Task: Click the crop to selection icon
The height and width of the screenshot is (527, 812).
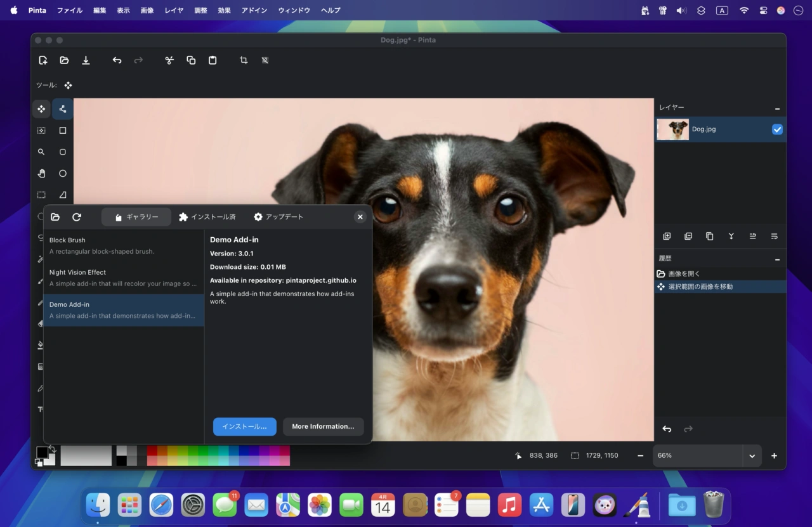Action: pos(244,60)
